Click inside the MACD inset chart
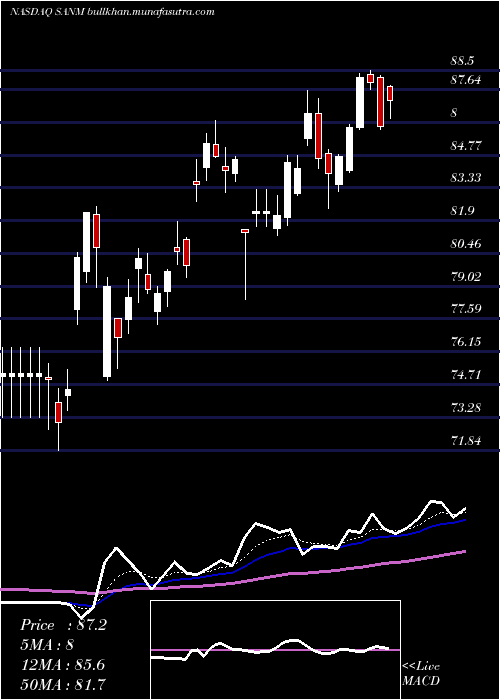This screenshot has height=700, width=500. pos(275,650)
